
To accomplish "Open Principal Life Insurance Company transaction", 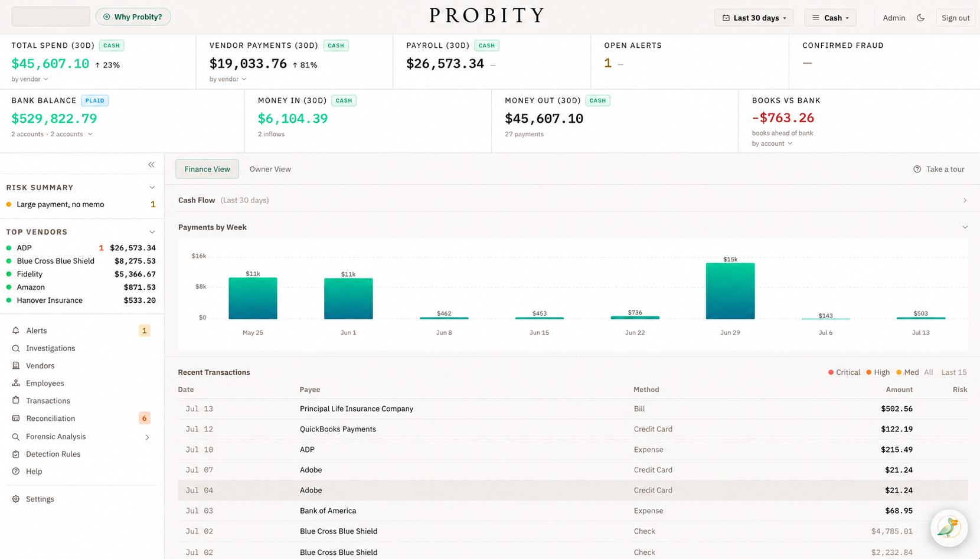I will [573, 408].
